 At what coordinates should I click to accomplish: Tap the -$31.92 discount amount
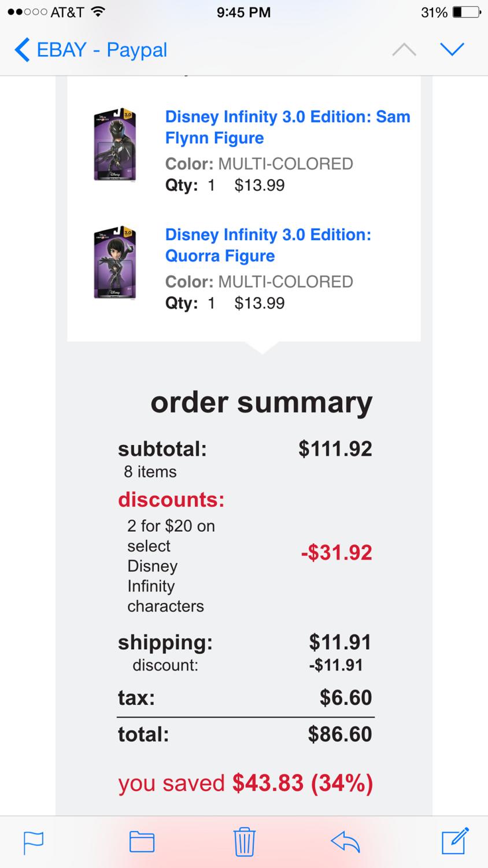tap(336, 553)
